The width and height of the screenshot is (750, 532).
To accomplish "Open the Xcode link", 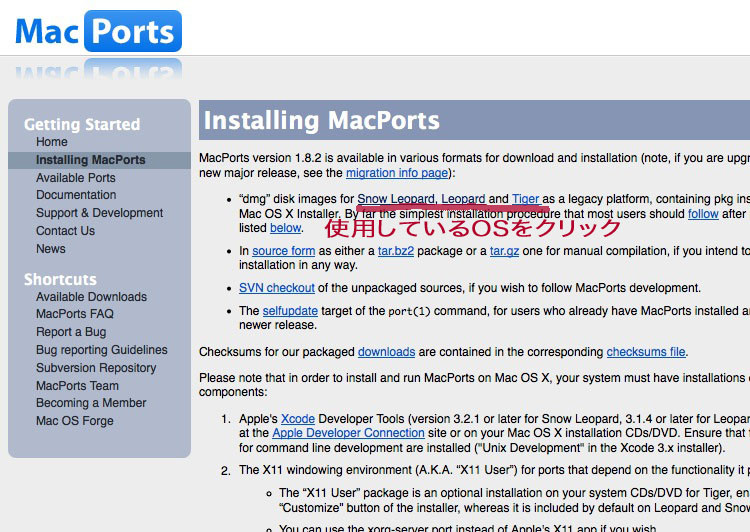I will (x=298, y=419).
